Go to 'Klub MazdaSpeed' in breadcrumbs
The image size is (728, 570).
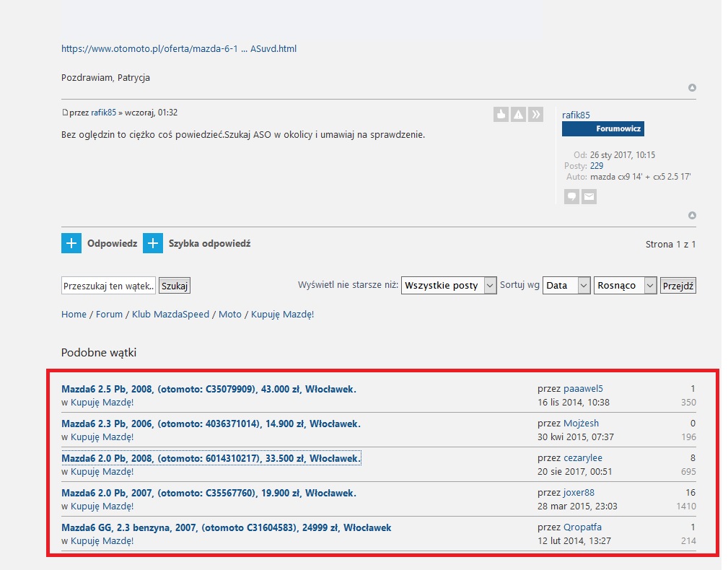pyautogui.click(x=170, y=315)
